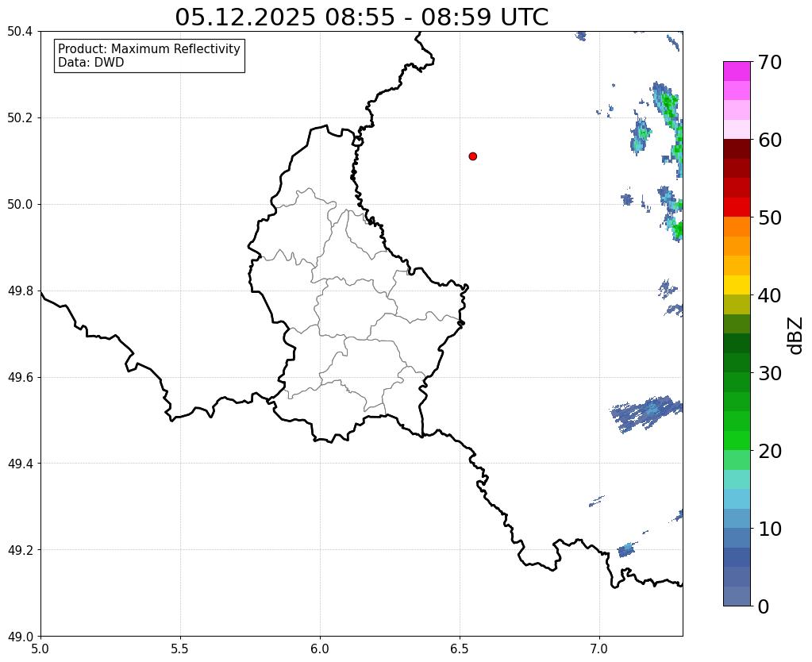Click the colorbar value 60
This screenshot has width=812, height=662.
pyautogui.click(x=770, y=140)
